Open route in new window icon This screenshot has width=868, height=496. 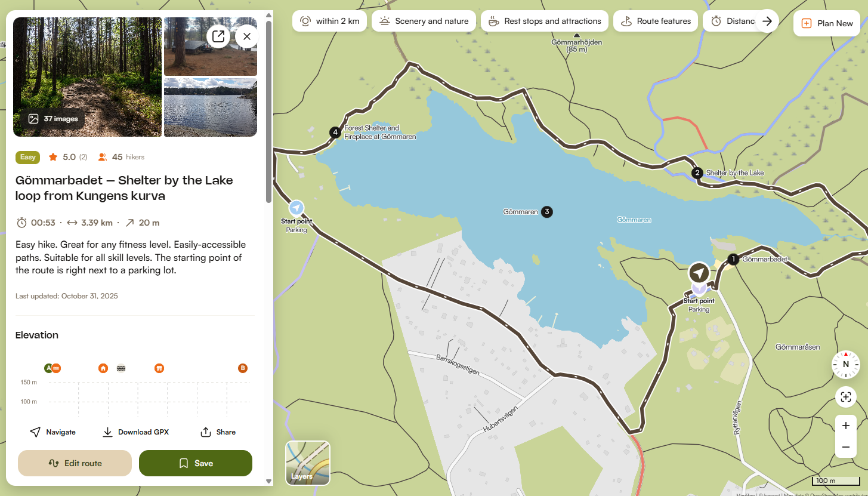point(218,36)
